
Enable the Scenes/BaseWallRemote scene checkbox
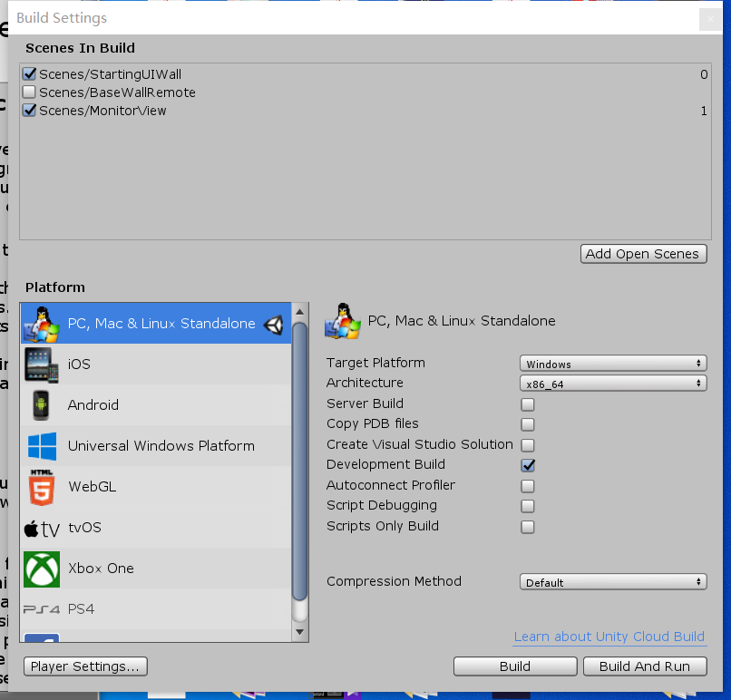29,92
